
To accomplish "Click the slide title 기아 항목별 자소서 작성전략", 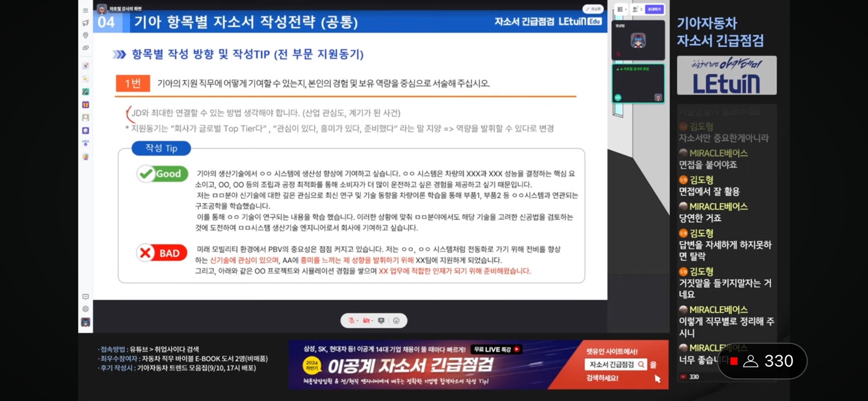I will 245,22.
